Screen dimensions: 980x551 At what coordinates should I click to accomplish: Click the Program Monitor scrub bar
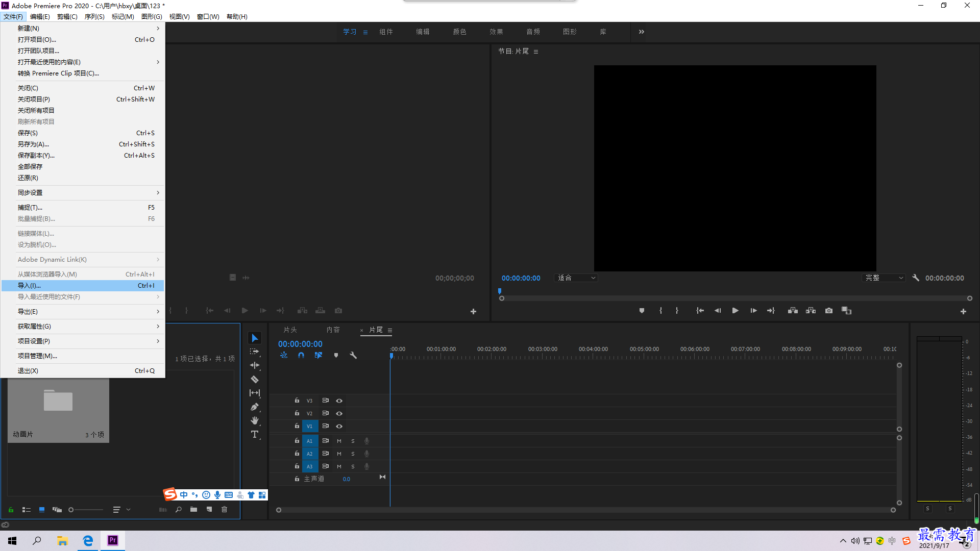click(736, 298)
